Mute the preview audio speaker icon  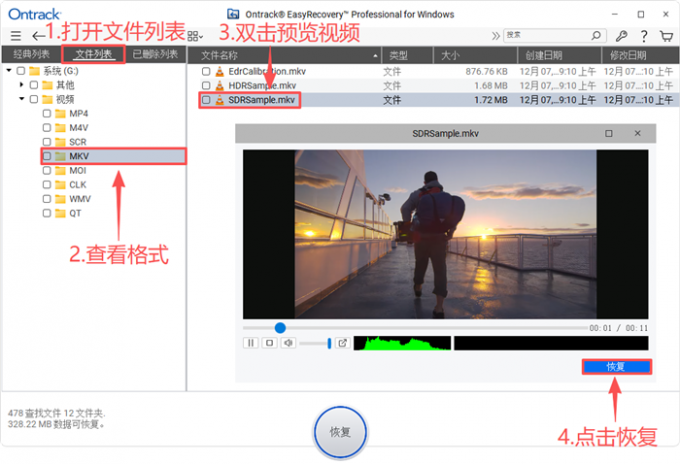(288, 343)
